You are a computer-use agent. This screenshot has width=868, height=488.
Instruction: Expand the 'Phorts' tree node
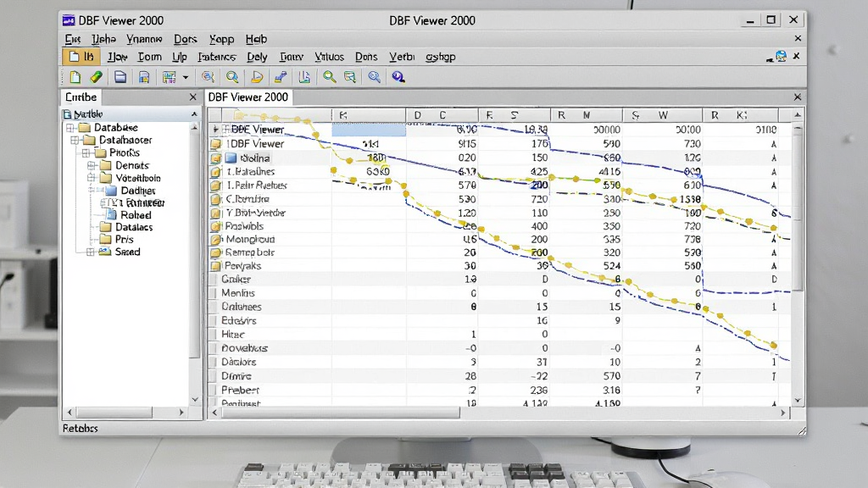pyautogui.click(x=86, y=152)
